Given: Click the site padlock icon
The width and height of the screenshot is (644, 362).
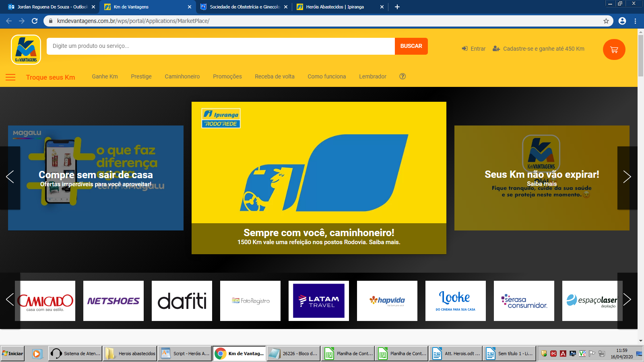Looking at the screenshot, I should (x=51, y=21).
